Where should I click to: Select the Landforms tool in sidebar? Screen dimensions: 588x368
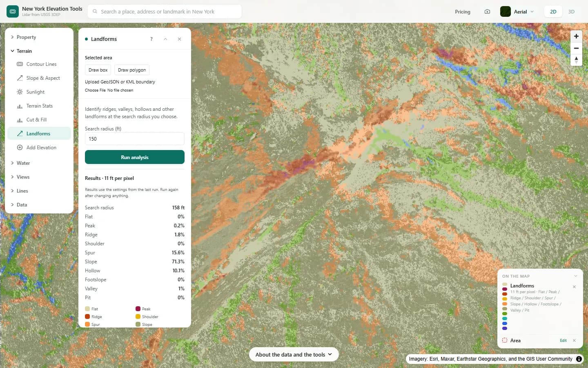coord(39,134)
